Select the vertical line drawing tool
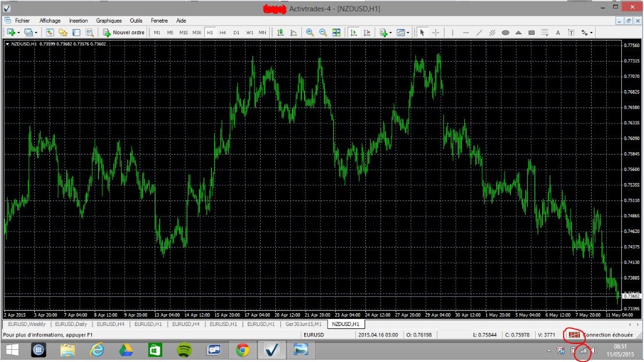Viewport: 644px width, 362px height. 453,33
